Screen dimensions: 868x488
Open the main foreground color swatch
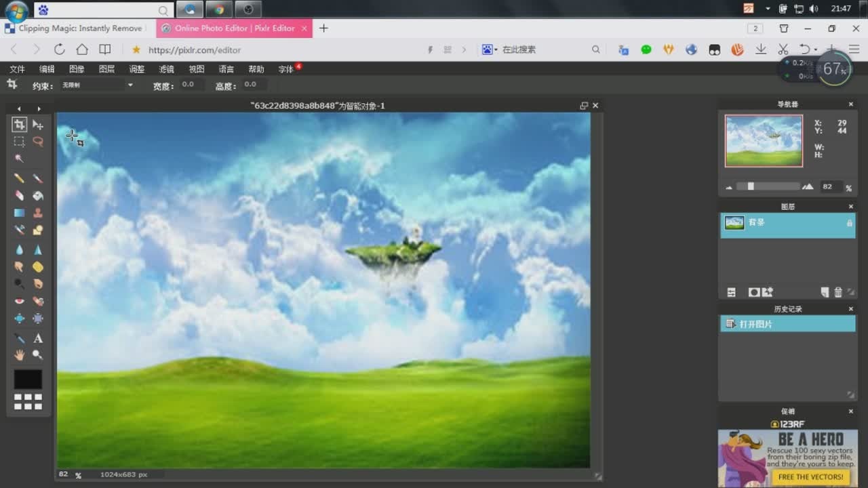(x=28, y=379)
